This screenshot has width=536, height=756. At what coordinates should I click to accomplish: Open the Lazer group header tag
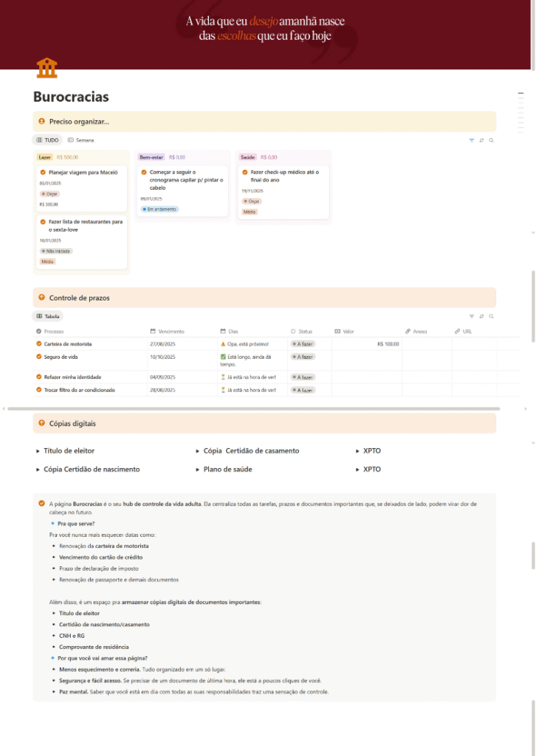pos(45,157)
